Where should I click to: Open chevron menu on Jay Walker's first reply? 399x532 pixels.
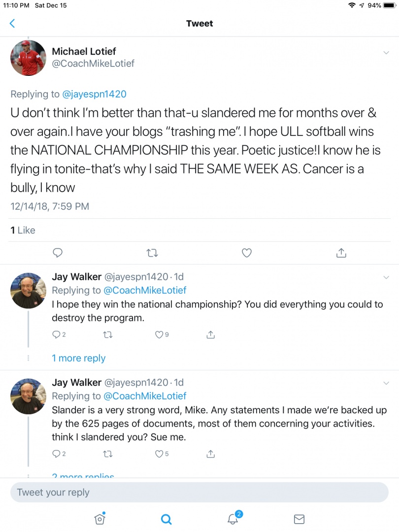(x=386, y=277)
